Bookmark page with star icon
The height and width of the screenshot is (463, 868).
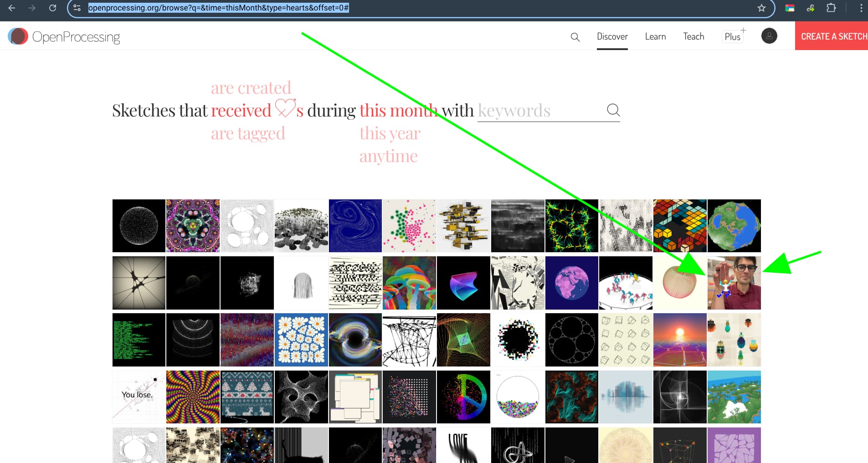click(761, 8)
